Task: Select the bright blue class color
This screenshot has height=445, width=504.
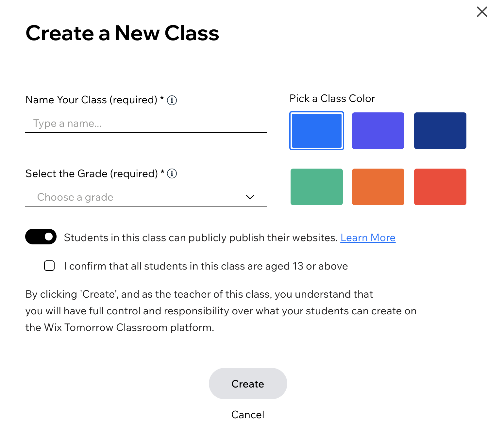Action: click(x=317, y=131)
